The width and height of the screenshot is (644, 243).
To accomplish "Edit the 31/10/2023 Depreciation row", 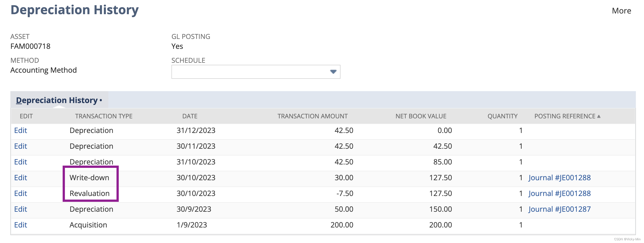I will (x=21, y=162).
